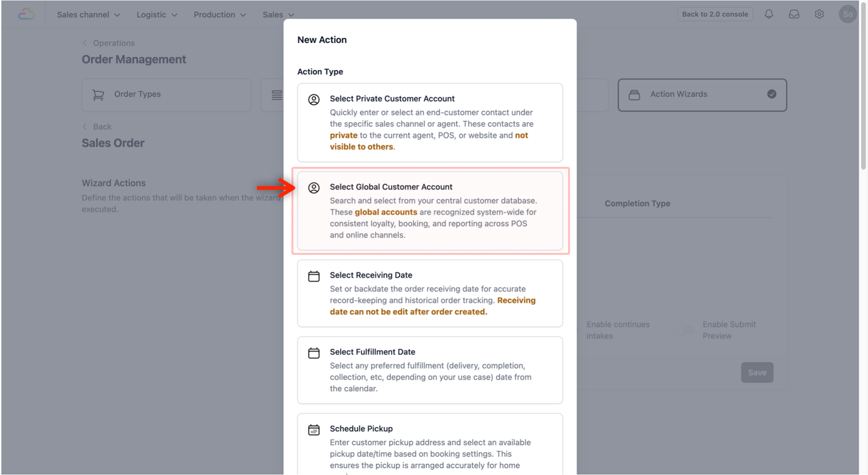Open the Order Types tab

pos(167,95)
